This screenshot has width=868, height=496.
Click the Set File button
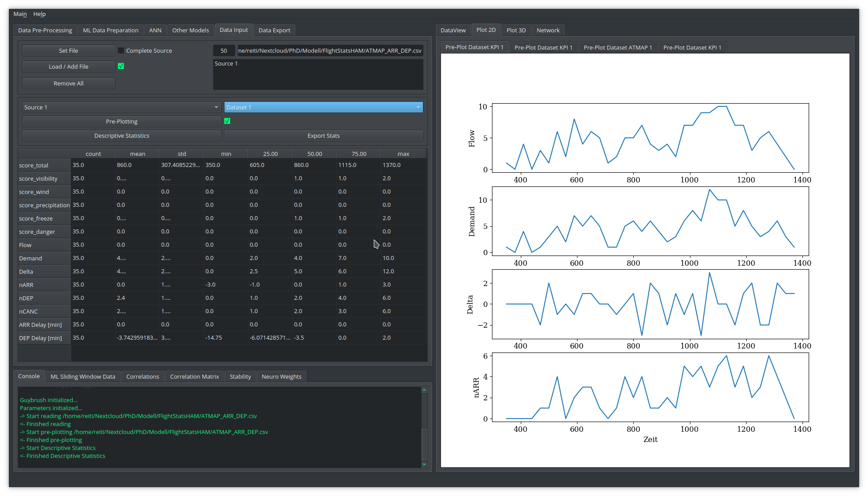(69, 51)
